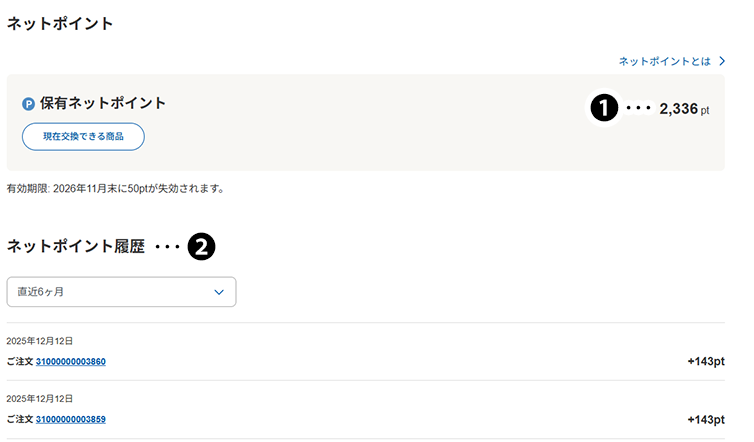Open the ネットポイントとは link

(x=664, y=61)
